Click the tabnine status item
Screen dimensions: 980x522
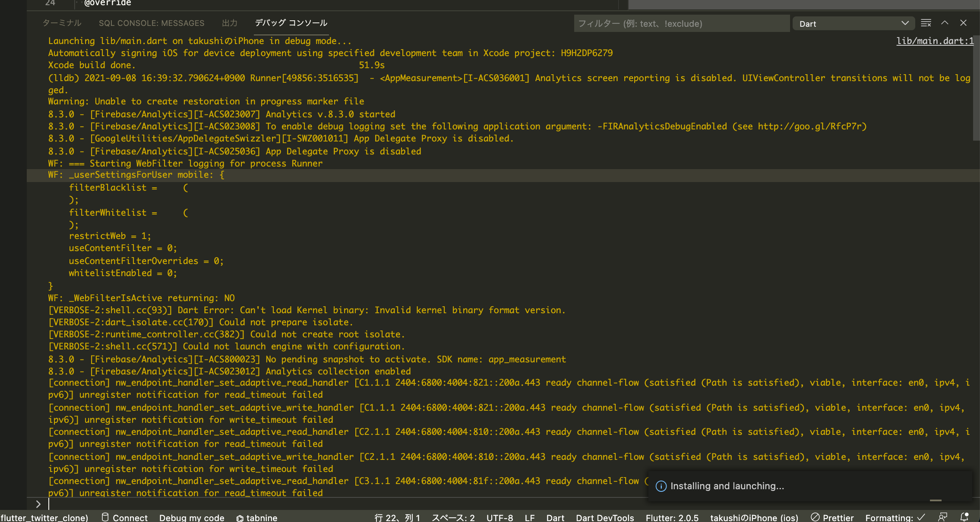tap(257, 517)
